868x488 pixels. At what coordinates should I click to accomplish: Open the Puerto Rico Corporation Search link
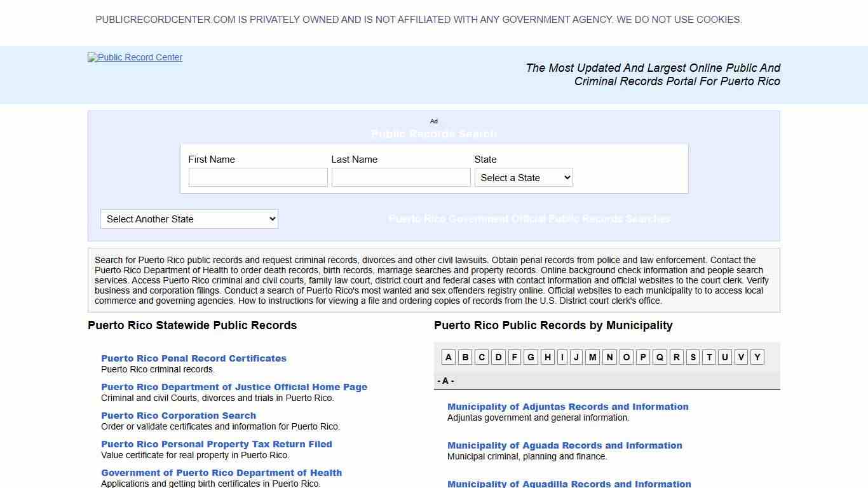179,415
